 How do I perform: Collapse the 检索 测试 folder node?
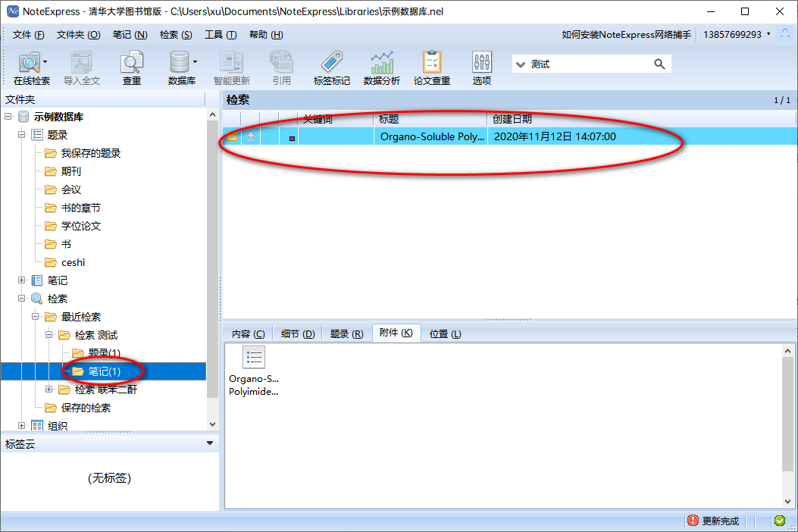(x=49, y=334)
